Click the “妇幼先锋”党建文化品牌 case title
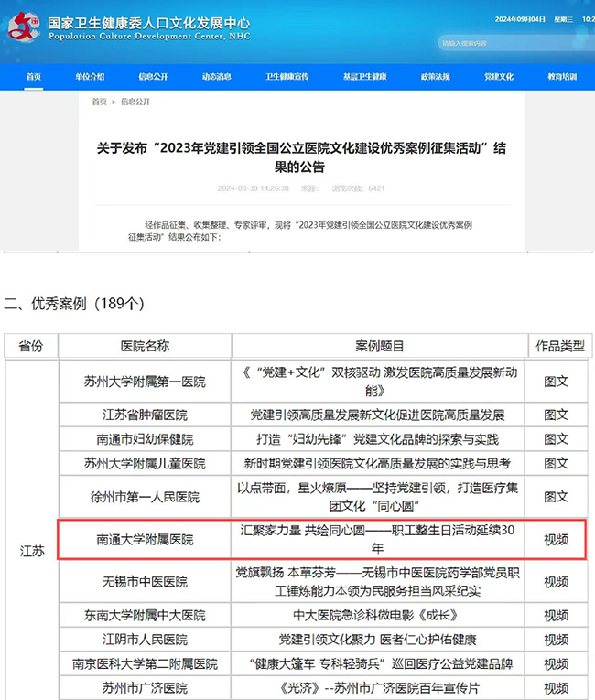595x700 pixels. click(377, 439)
